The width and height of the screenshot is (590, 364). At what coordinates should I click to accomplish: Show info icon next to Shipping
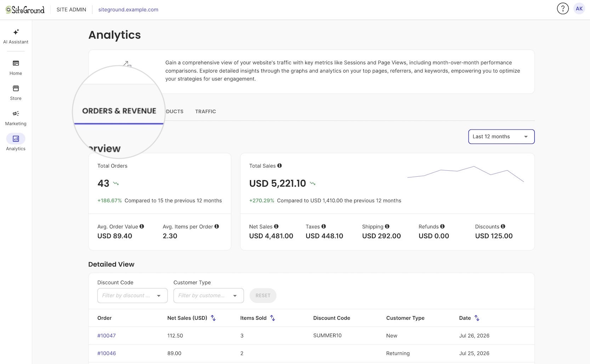point(387,226)
